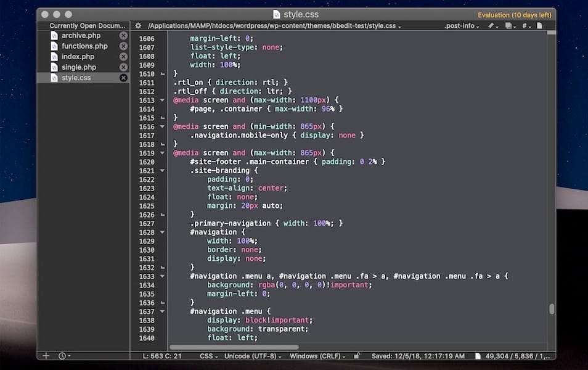This screenshot has height=370, width=588.
Task: Select the pencil markup icon in the toolbar
Action: pyautogui.click(x=491, y=25)
